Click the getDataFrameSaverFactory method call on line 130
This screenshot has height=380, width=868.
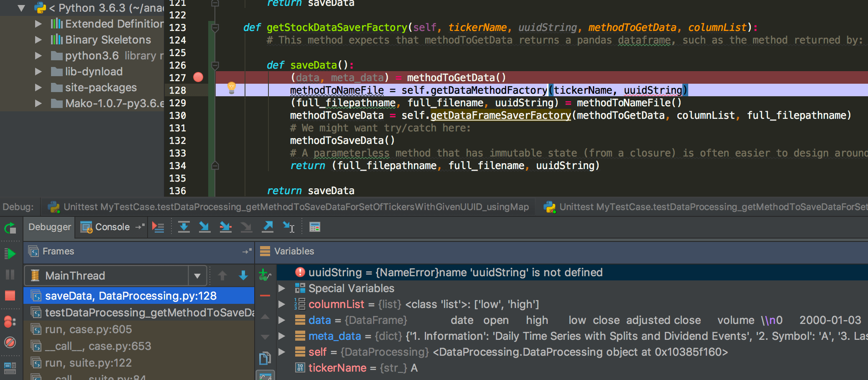(x=501, y=116)
